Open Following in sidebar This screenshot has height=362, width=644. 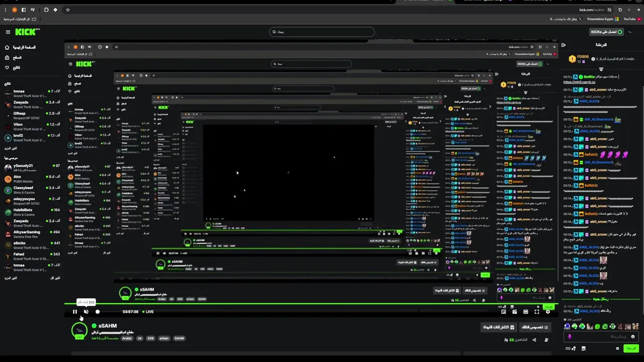pos(13,67)
